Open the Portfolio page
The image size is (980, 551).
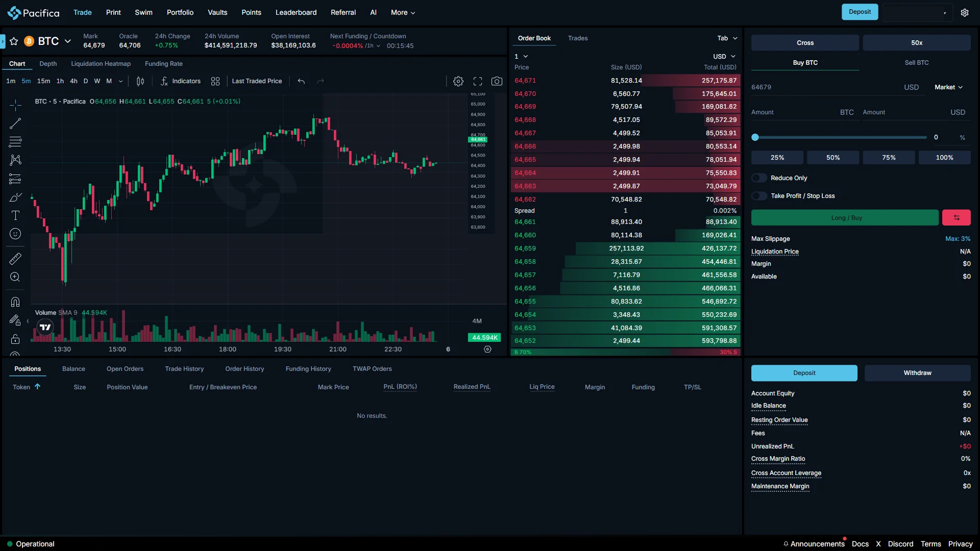click(180, 13)
